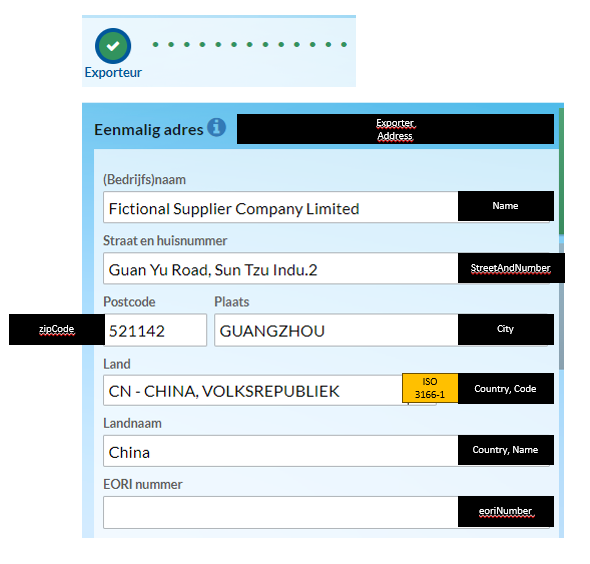This screenshot has width=590, height=564.
Task: Click the StreetAndNumber annotation label
Action: click(x=511, y=268)
